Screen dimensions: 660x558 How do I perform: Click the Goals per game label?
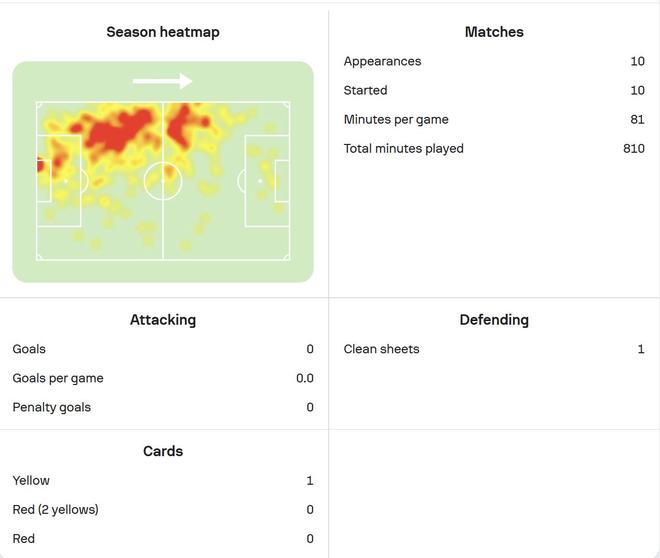pos(58,378)
